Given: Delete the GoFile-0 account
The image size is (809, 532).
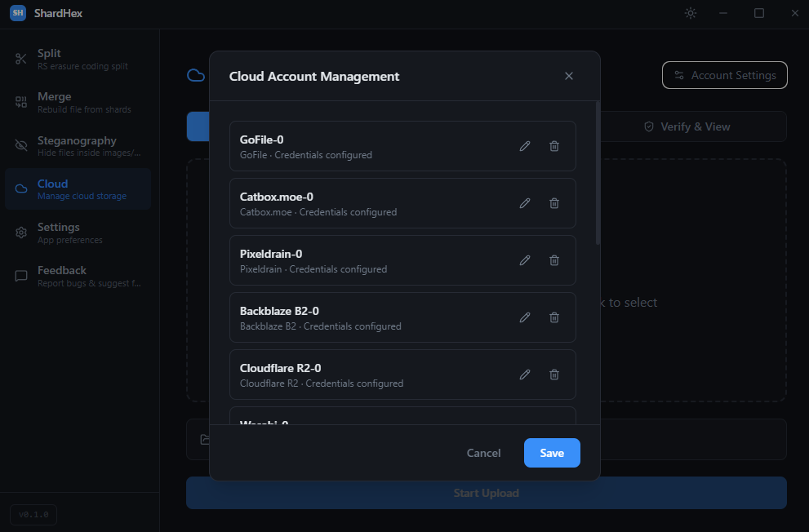Looking at the screenshot, I should click(x=554, y=146).
